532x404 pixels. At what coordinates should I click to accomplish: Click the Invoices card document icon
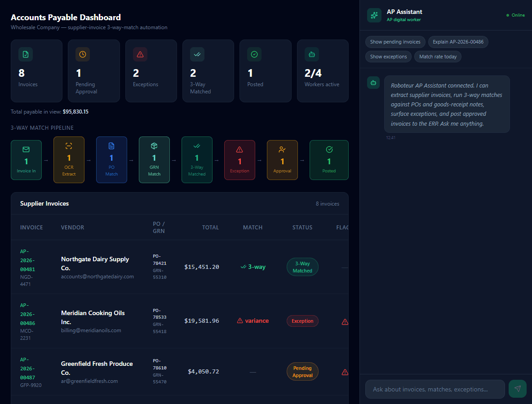pos(26,54)
